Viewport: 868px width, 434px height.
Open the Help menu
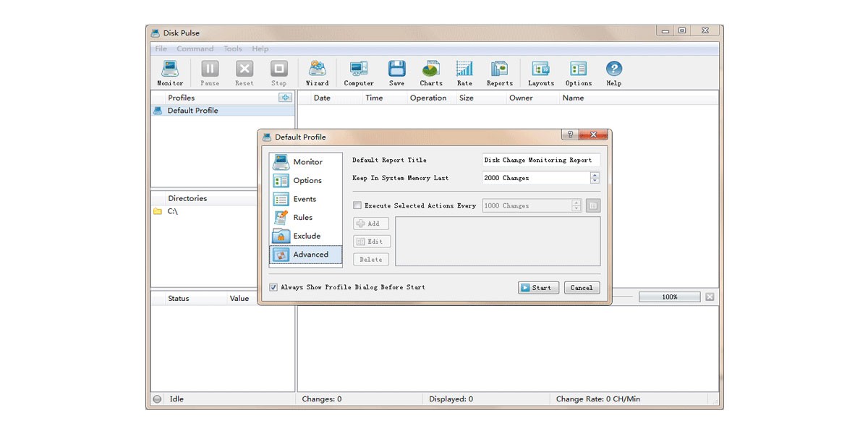pyautogui.click(x=260, y=48)
